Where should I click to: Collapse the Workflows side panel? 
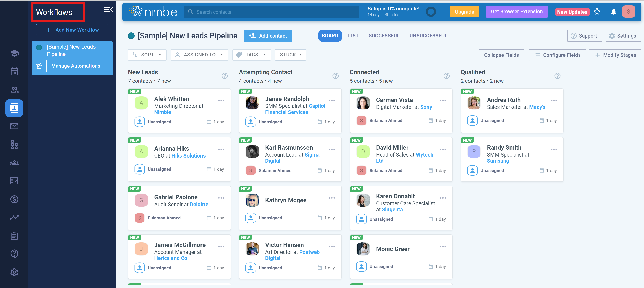coord(108,10)
